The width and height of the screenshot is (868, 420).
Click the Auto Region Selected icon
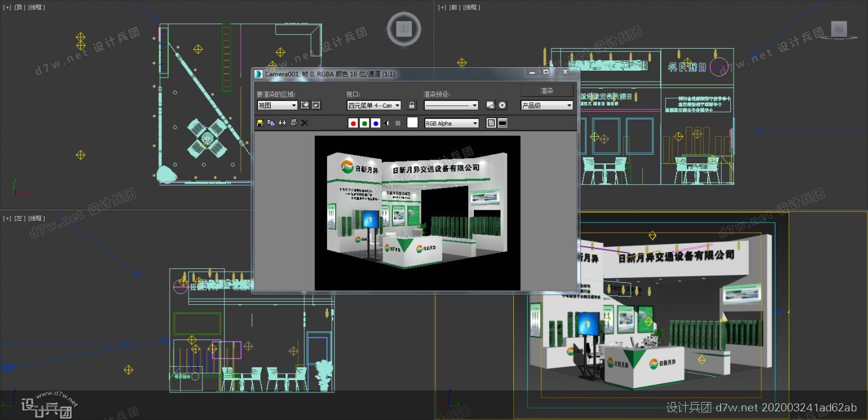[x=316, y=105]
